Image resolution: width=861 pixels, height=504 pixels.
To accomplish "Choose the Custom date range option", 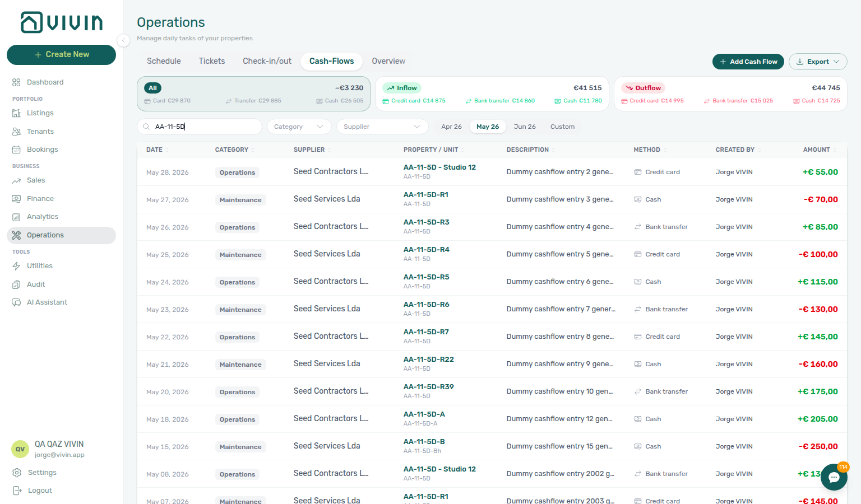I will point(562,127).
